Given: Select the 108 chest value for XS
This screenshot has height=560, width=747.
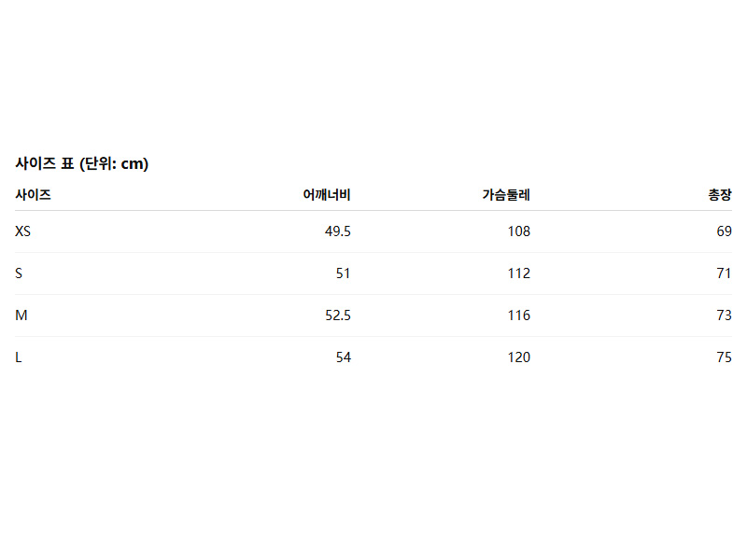Looking at the screenshot, I should 518,231.
